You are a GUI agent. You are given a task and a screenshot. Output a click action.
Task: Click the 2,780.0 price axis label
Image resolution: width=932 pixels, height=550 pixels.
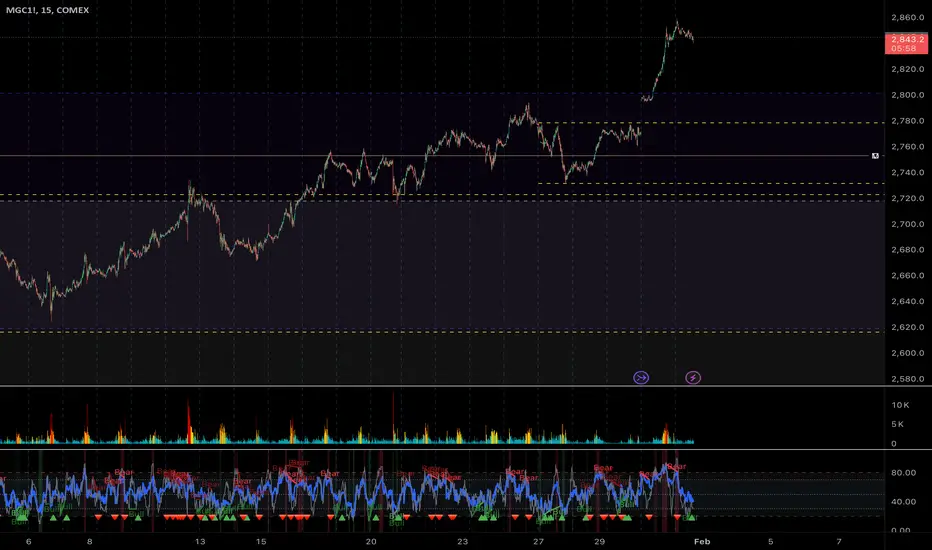coord(908,121)
